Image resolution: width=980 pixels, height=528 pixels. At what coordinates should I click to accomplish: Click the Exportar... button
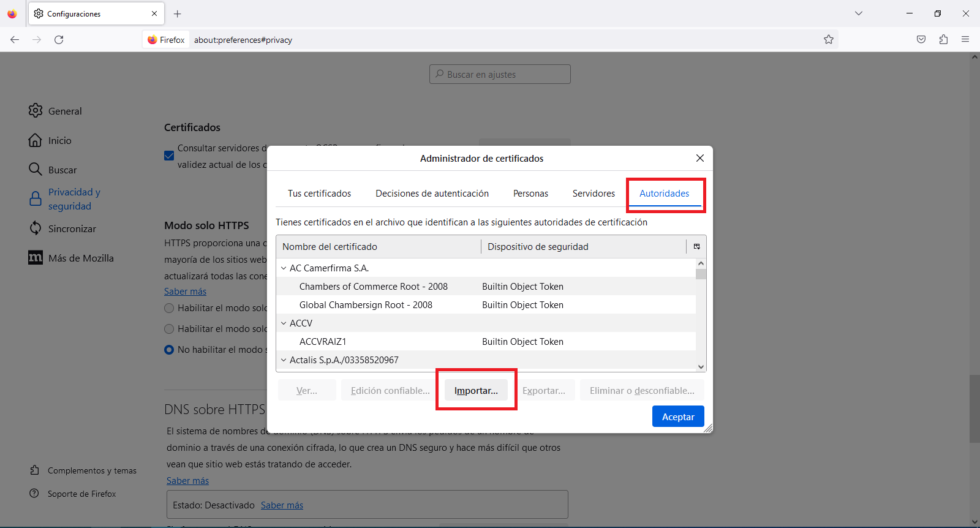pyautogui.click(x=544, y=391)
